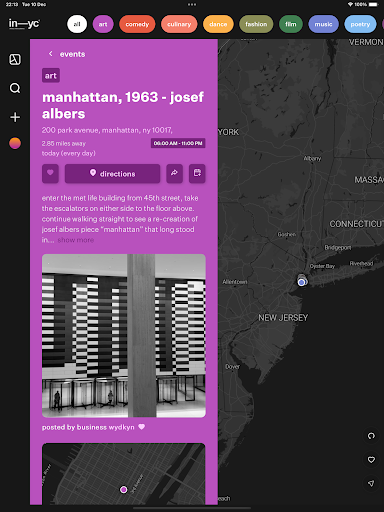Toggle the comedy category filter
This screenshot has height=512, width=384.
[137, 24]
